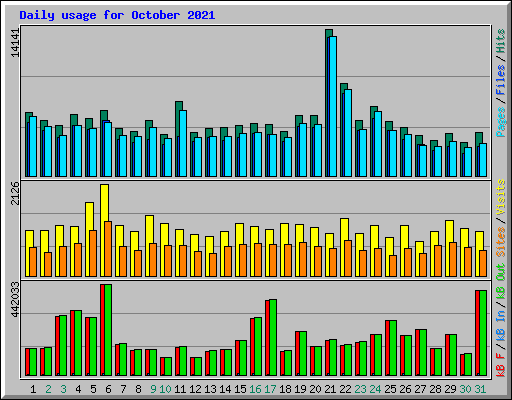This screenshot has width=512, height=400.
Task: Click day 31 on the x-axis
Action: click(x=480, y=389)
